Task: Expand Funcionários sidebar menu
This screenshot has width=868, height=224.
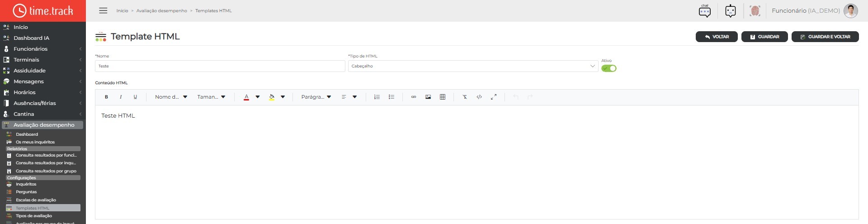Action: 43,49
